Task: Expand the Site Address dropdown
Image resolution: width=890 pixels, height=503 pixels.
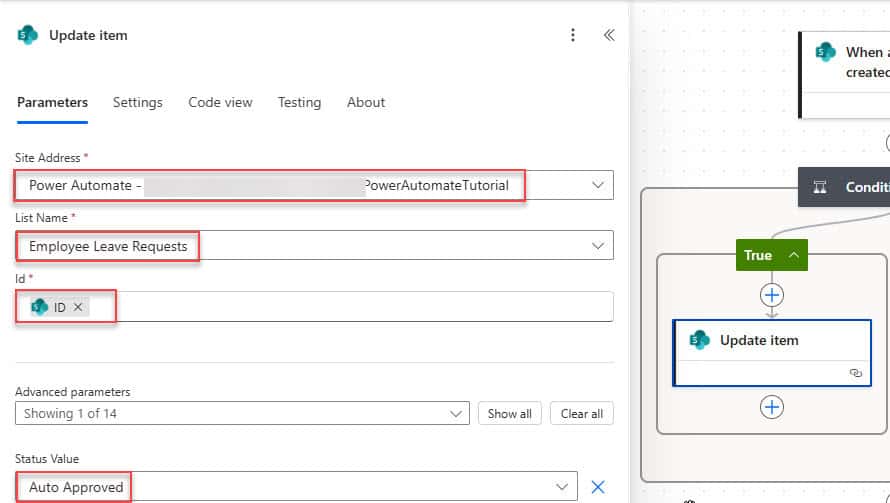Action: point(598,185)
